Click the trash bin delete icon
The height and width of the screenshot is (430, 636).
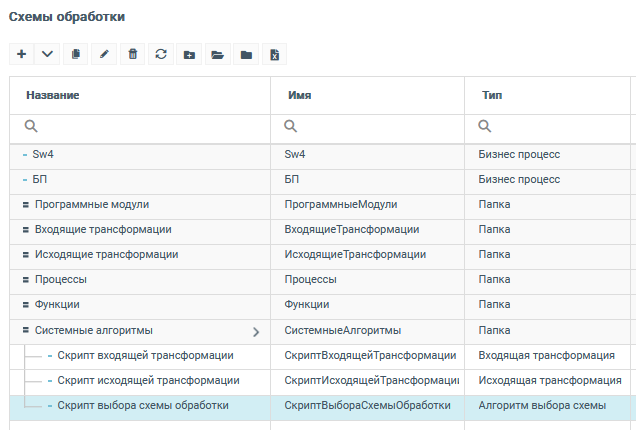[132, 54]
